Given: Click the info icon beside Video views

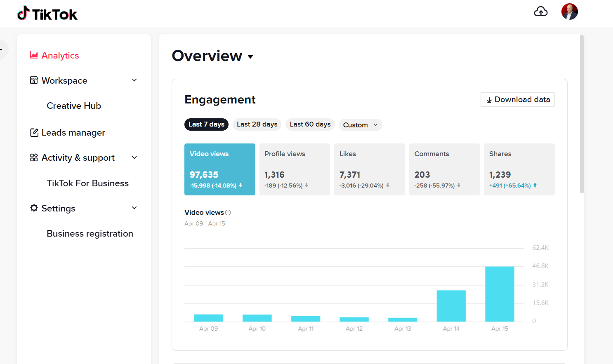Looking at the screenshot, I should click(228, 213).
